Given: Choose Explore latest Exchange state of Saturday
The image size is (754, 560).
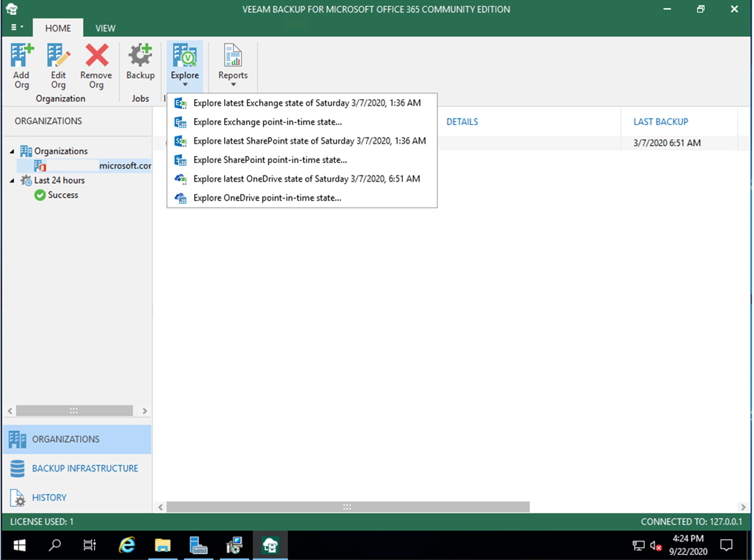Looking at the screenshot, I should tap(302, 103).
